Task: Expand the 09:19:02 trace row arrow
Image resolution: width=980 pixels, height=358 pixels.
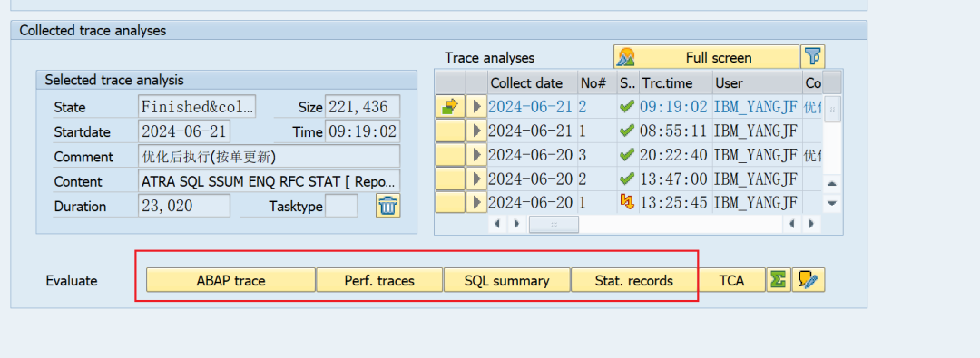Action: pos(477,107)
